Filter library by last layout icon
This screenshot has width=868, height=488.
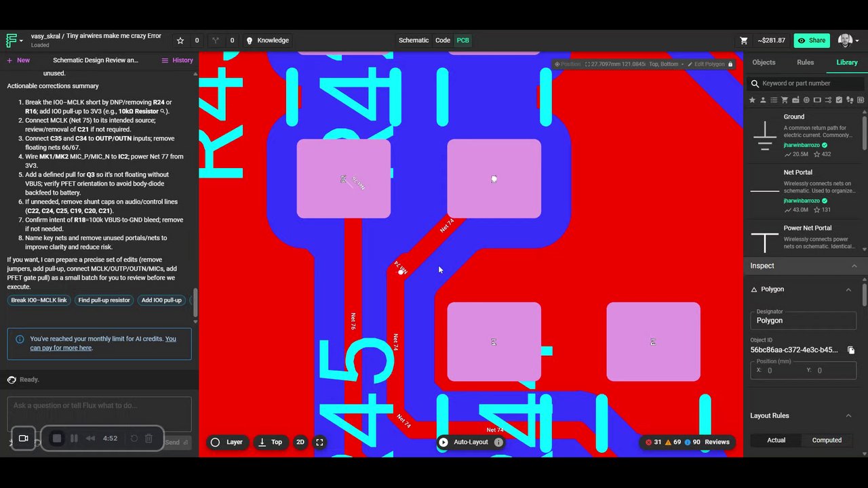861,100
